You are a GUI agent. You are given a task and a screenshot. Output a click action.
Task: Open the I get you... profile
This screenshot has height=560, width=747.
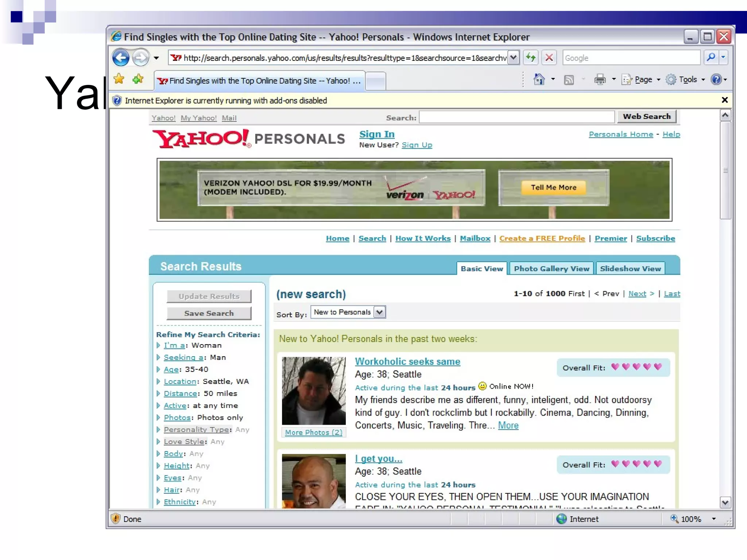tap(379, 459)
